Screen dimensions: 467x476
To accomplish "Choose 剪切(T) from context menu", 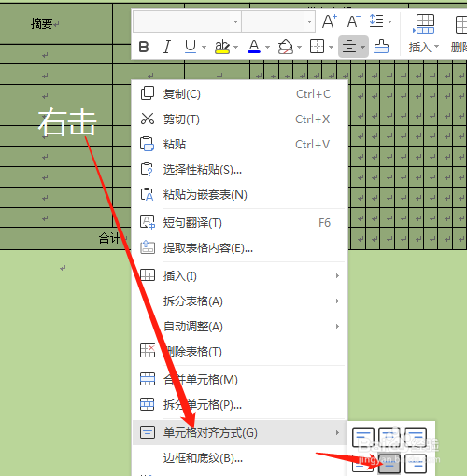I will 239,119.
